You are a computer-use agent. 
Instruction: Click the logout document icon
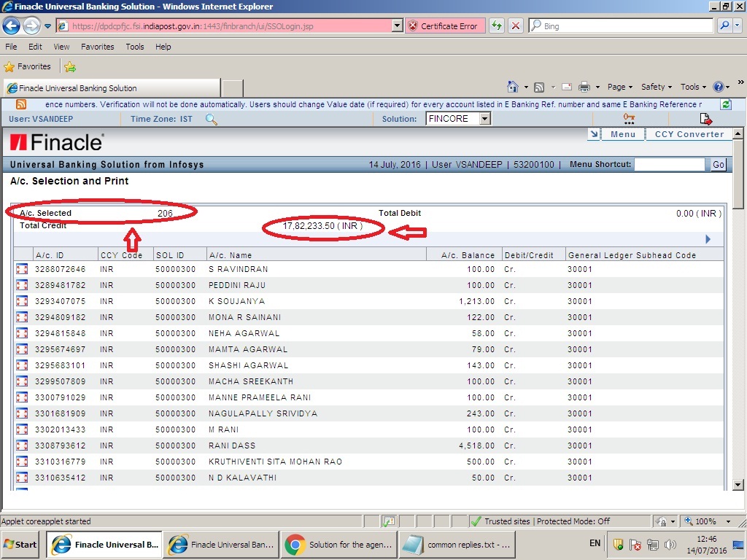coord(705,119)
